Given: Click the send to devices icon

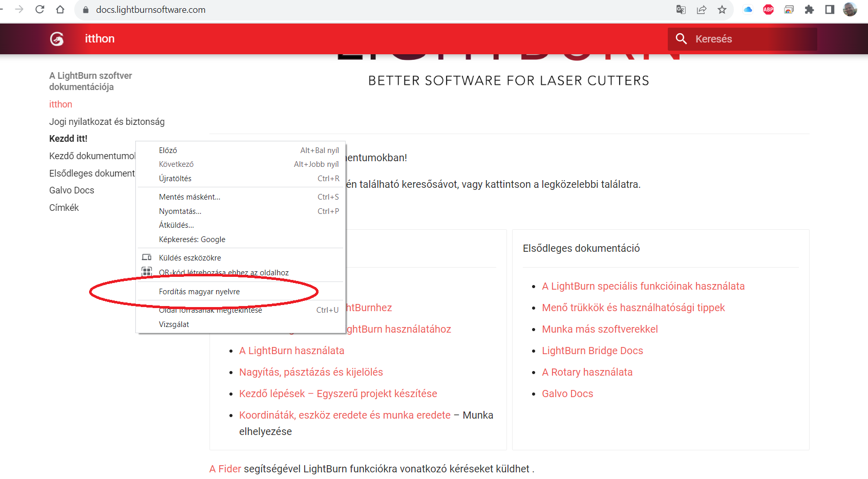Looking at the screenshot, I should click(147, 257).
